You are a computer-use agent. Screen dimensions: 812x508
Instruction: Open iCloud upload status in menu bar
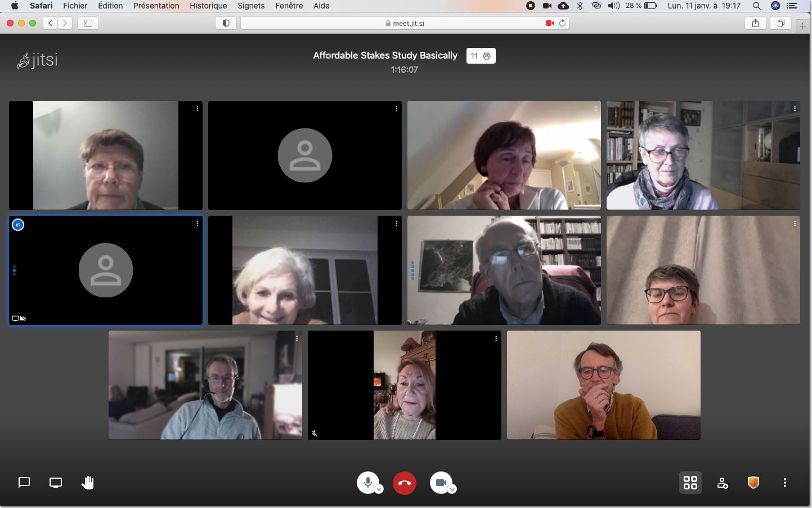pos(563,6)
